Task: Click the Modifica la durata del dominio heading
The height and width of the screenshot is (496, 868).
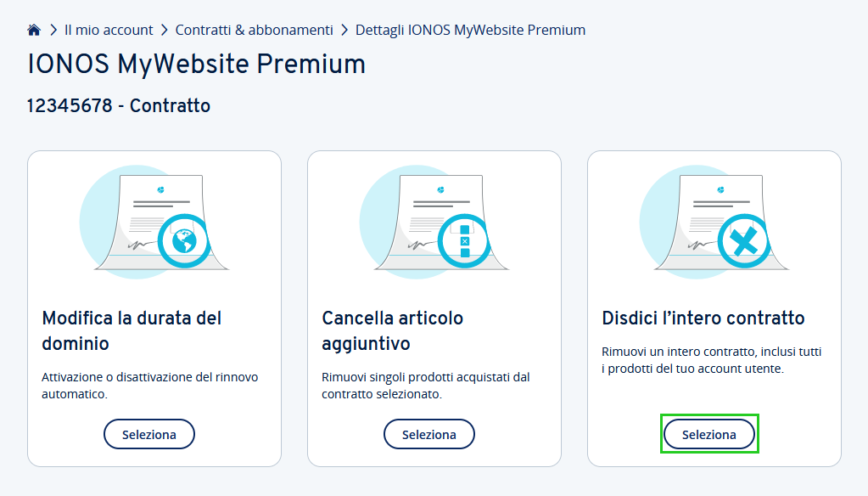Action: 132,331
